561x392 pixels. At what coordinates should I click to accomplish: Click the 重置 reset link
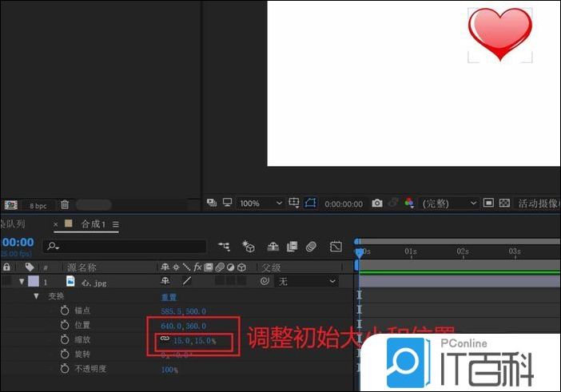click(x=169, y=297)
